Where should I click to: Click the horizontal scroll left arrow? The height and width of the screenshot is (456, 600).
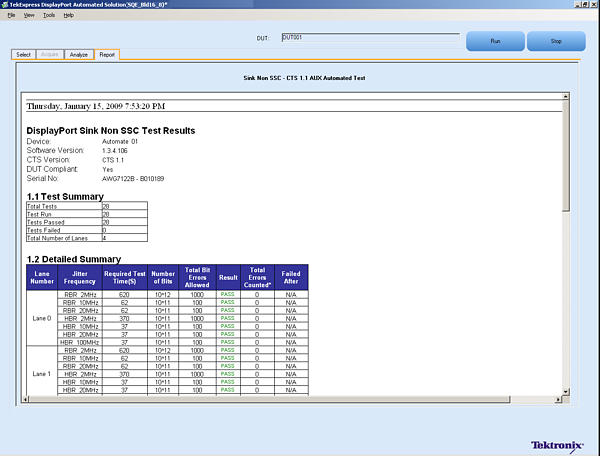(x=25, y=399)
